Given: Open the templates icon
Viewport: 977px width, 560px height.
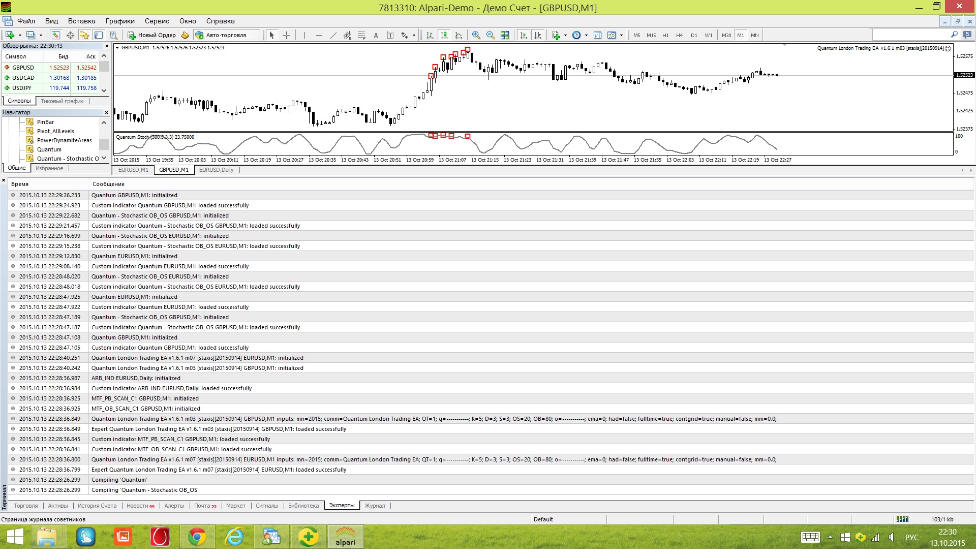Looking at the screenshot, I should click(612, 35).
